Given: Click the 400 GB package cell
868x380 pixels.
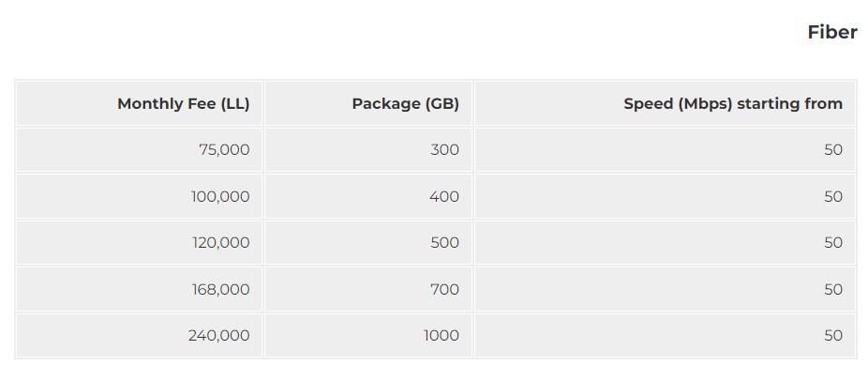Looking at the screenshot, I should point(444,197).
